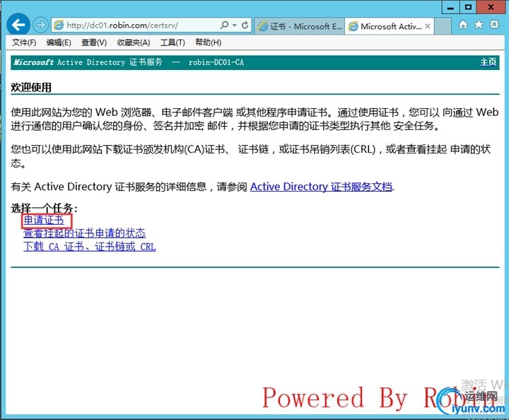Click the IE page icon in address bar
509x420 pixels.
pos(59,25)
